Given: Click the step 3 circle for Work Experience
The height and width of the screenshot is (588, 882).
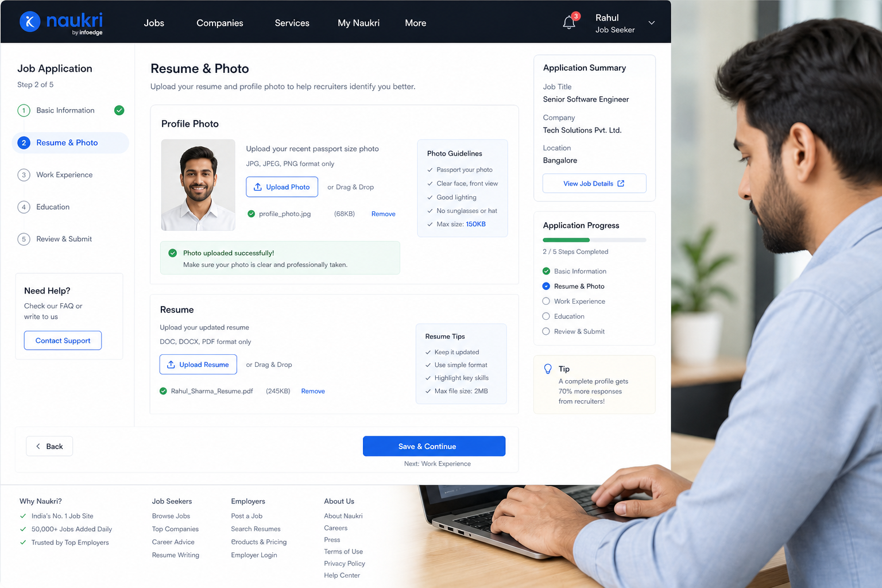Looking at the screenshot, I should pos(24,175).
